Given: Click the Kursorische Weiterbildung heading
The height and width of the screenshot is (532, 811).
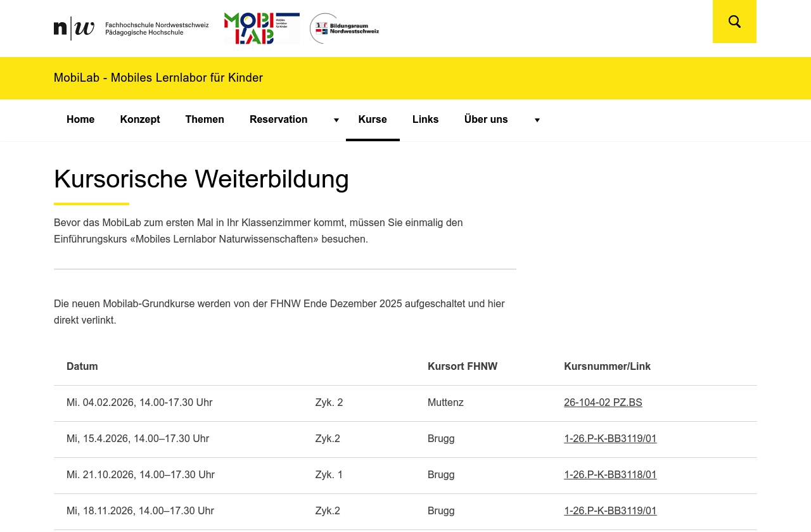Looking at the screenshot, I should [201, 179].
